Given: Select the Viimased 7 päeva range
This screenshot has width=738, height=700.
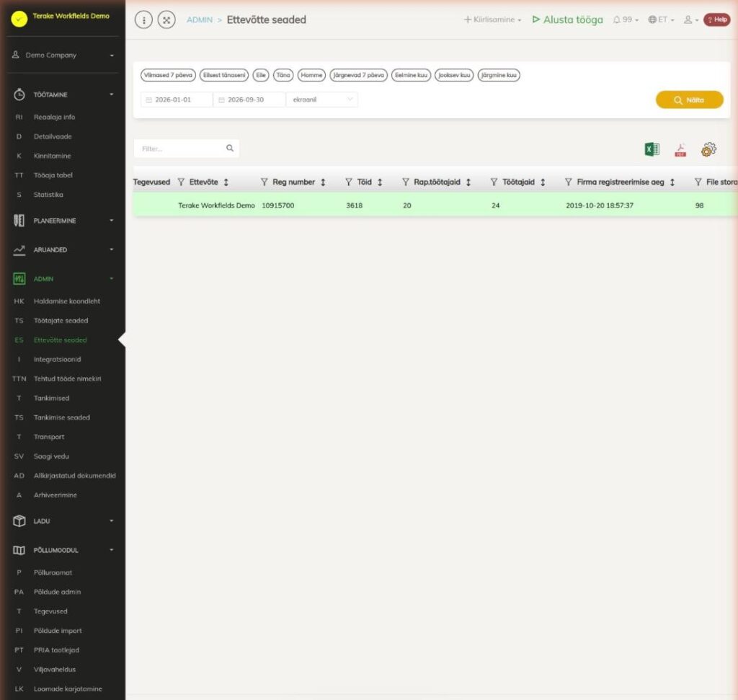Looking at the screenshot, I should click(x=168, y=75).
